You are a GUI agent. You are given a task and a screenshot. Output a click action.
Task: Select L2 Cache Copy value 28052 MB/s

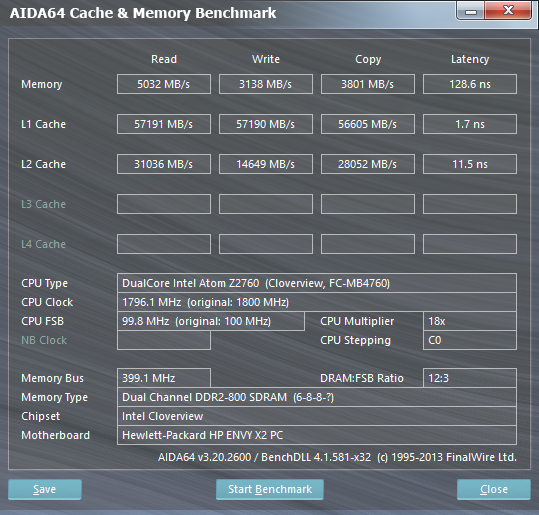click(368, 164)
